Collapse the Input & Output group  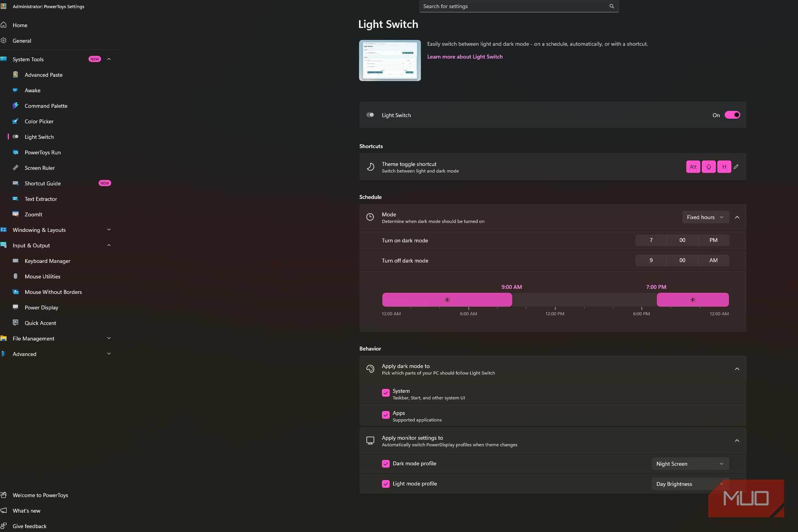point(109,245)
